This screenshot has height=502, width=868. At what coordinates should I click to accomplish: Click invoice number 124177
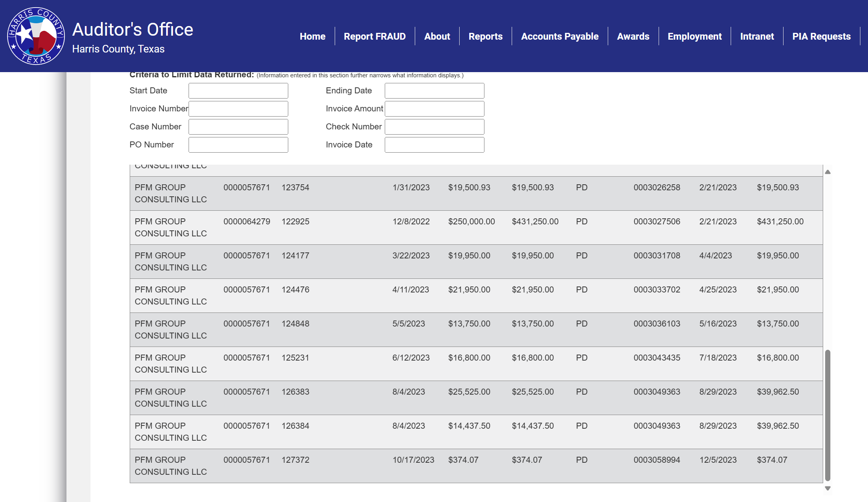[x=295, y=256]
